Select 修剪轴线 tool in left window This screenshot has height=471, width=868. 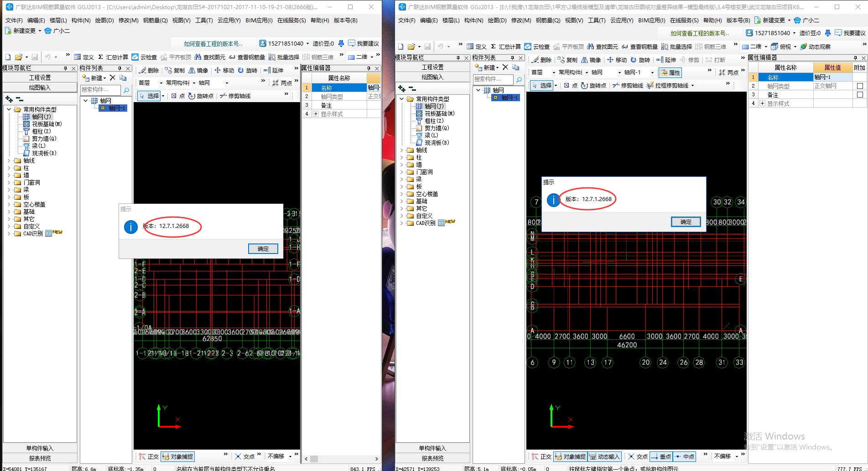(235, 96)
